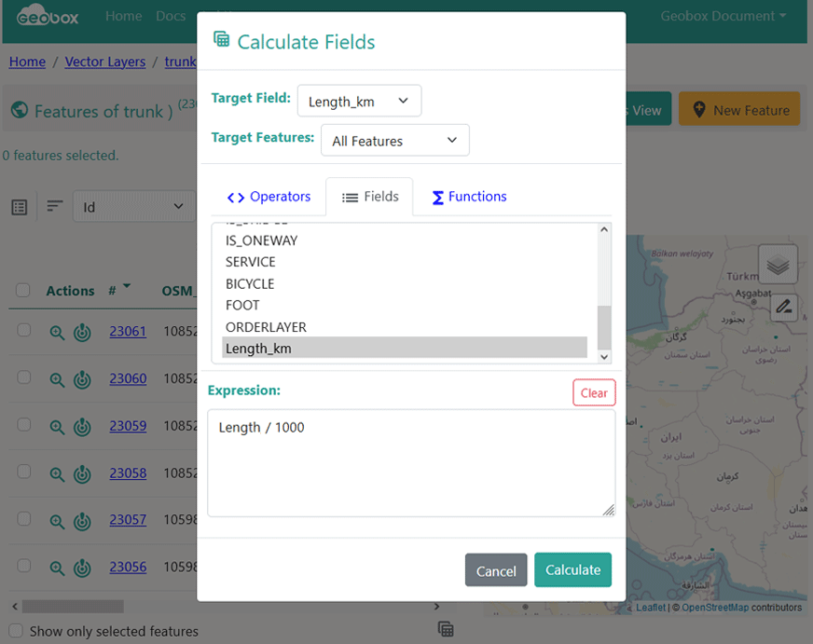813x644 pixels.
Task: Zoom to feature 23057 magnifier icon
Action: 57,520
